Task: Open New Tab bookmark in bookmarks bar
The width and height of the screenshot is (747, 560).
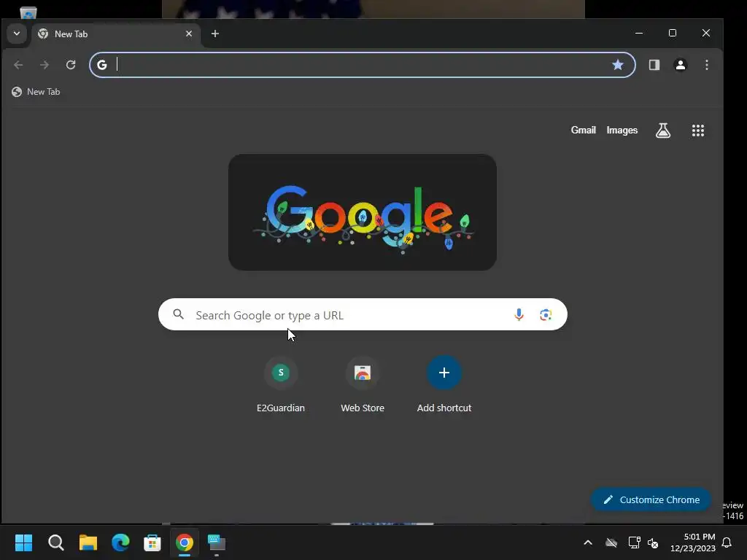Action: pyautogui.click(x=36, y=92)
